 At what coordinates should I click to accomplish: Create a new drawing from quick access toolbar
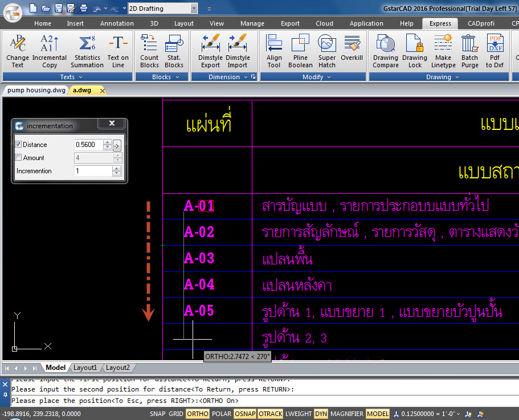point(33,8)
